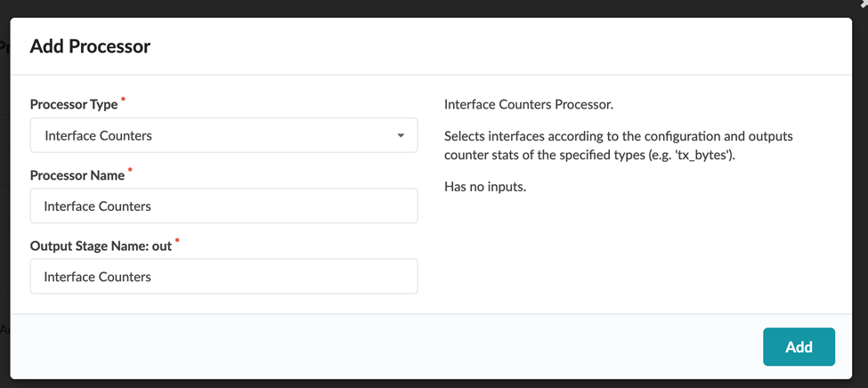Click the Processor Type dropdown arrow

[x=401, y=136]
